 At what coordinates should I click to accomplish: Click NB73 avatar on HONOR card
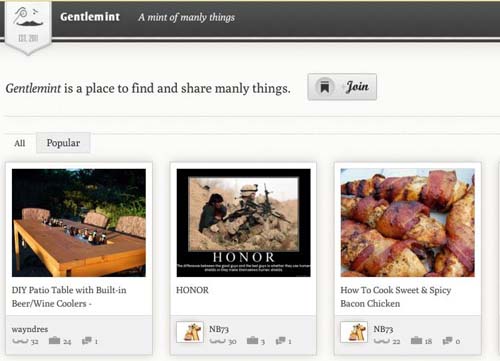click(x=190, y=332)
